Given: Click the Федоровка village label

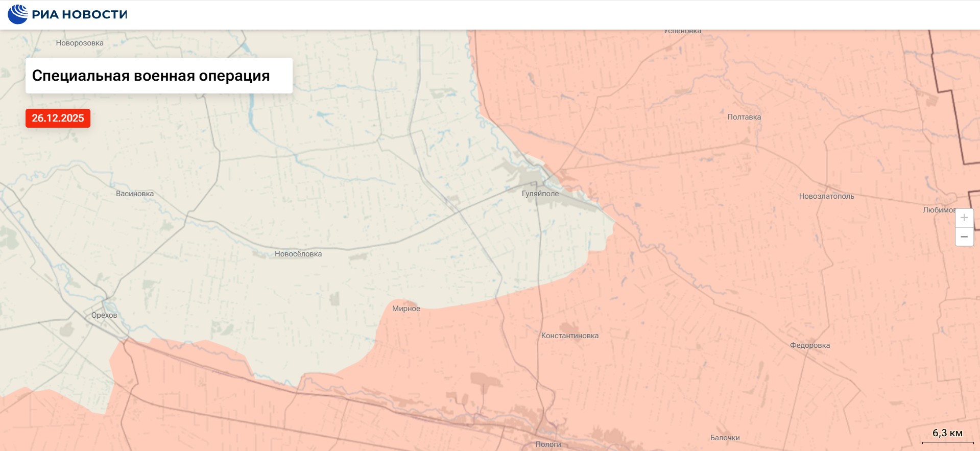Looking at the screenshot, I should (809, 345).
